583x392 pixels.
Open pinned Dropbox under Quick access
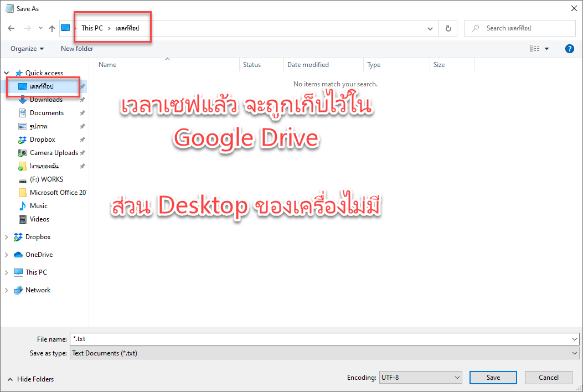[x=43, y=140]
